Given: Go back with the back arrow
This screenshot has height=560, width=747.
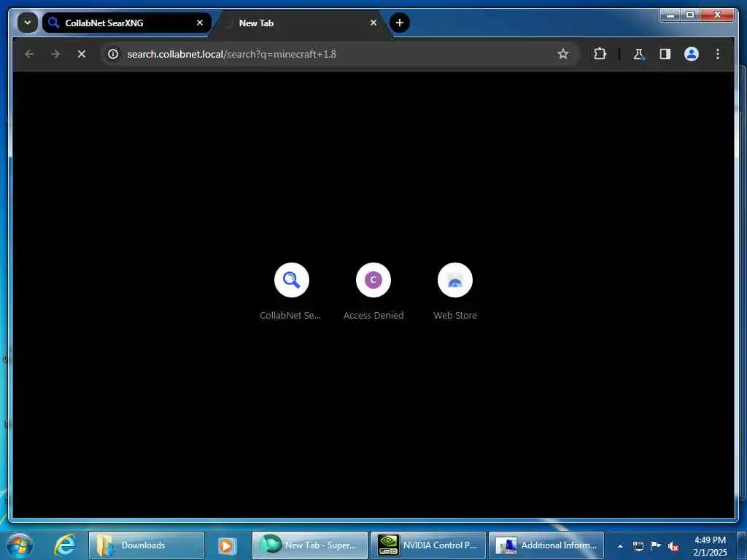Looking at the screenshot, I should (29, 54).
